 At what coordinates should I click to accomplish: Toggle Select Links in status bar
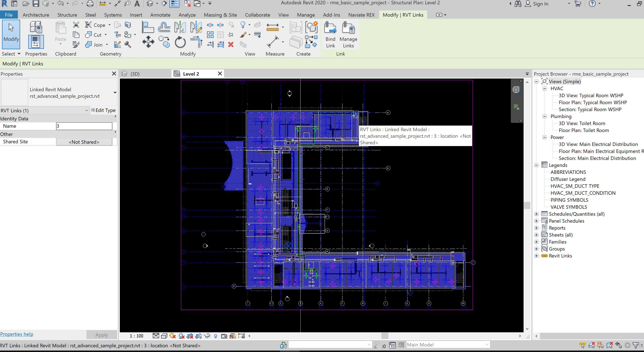point(582,345)
